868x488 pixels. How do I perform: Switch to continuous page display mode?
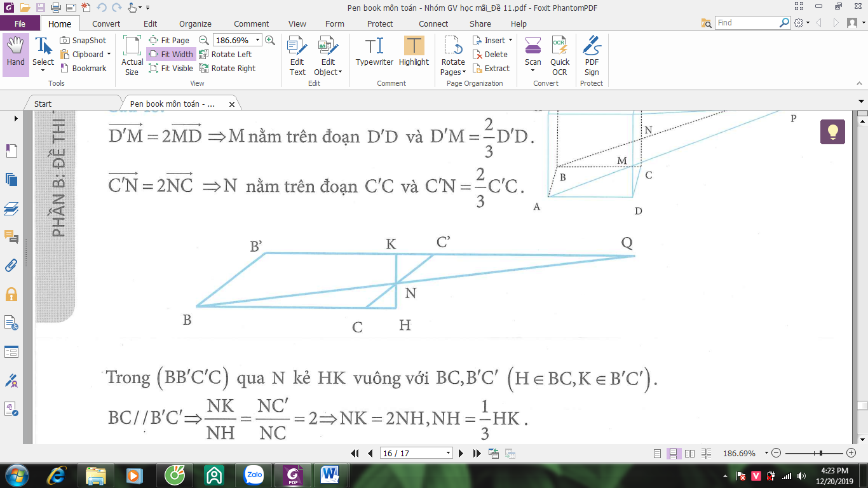point(674,454)
